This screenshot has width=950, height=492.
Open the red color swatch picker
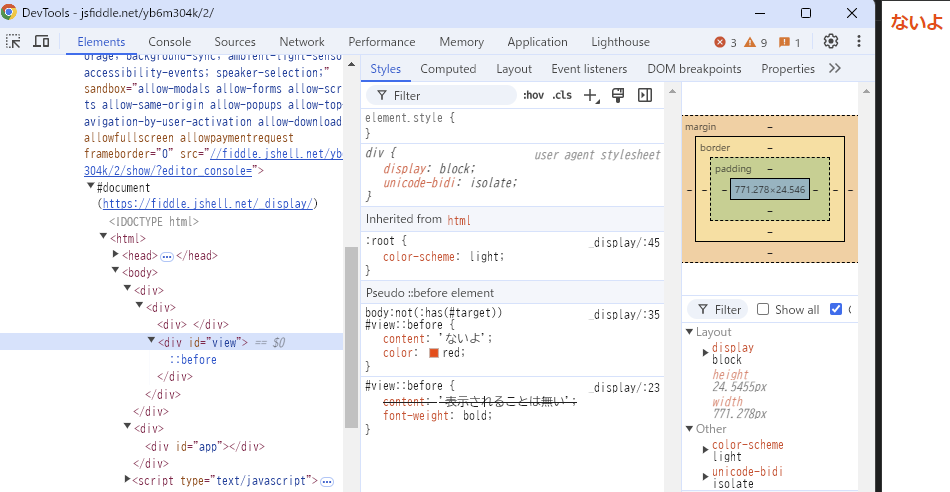(434, 353)
